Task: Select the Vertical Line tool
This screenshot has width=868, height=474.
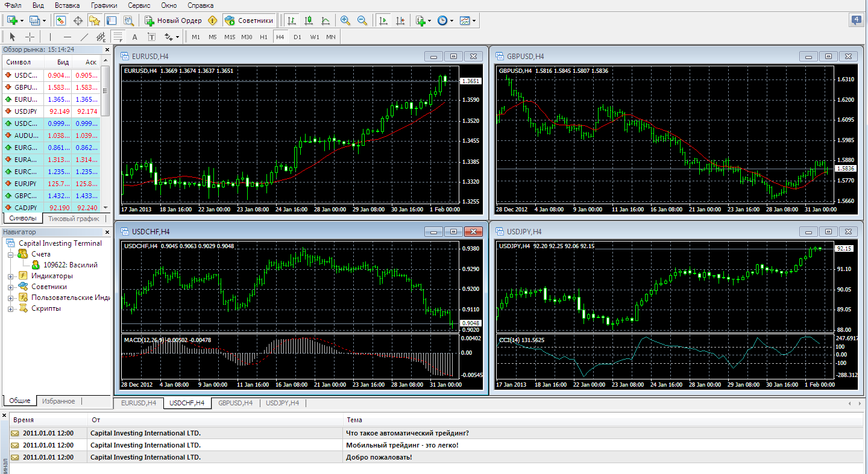Action: [x=50, y=37]
